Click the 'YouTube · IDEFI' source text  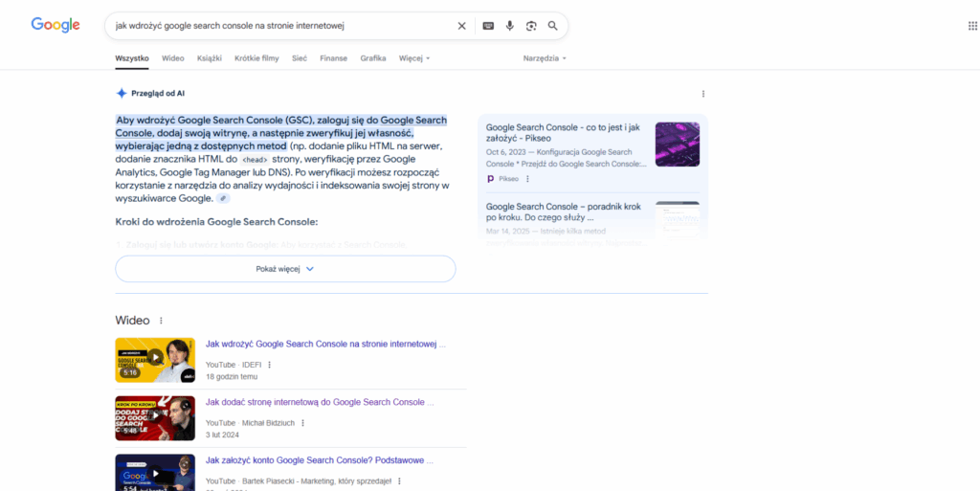234,365
